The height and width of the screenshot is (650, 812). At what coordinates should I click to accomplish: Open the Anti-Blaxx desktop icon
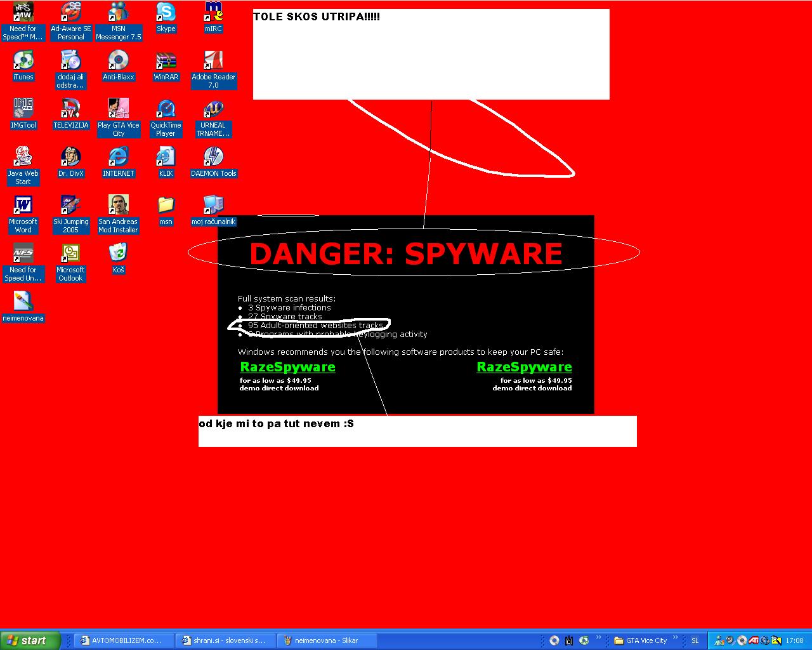tap(119, 65)
